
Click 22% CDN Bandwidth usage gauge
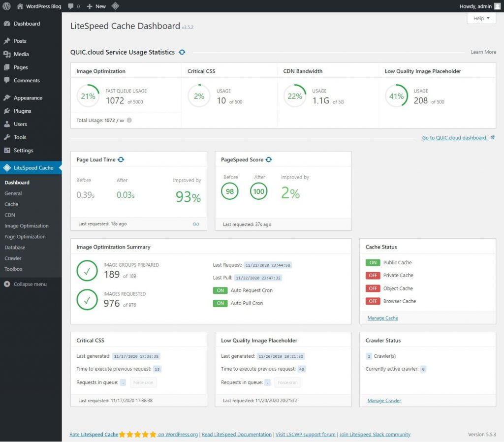[295, 96]
